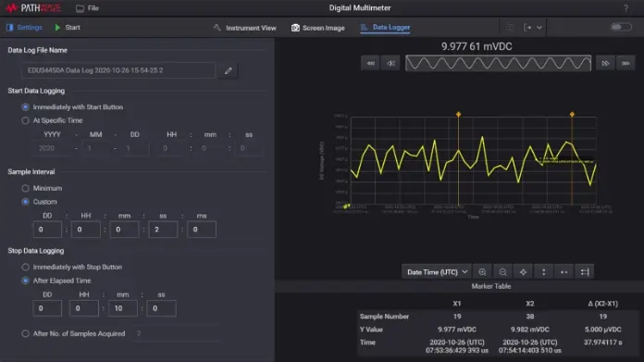Click delta Y value 5.000 µVDC
The height and width of the screenshot is (362, 644).
pos(603,330)
